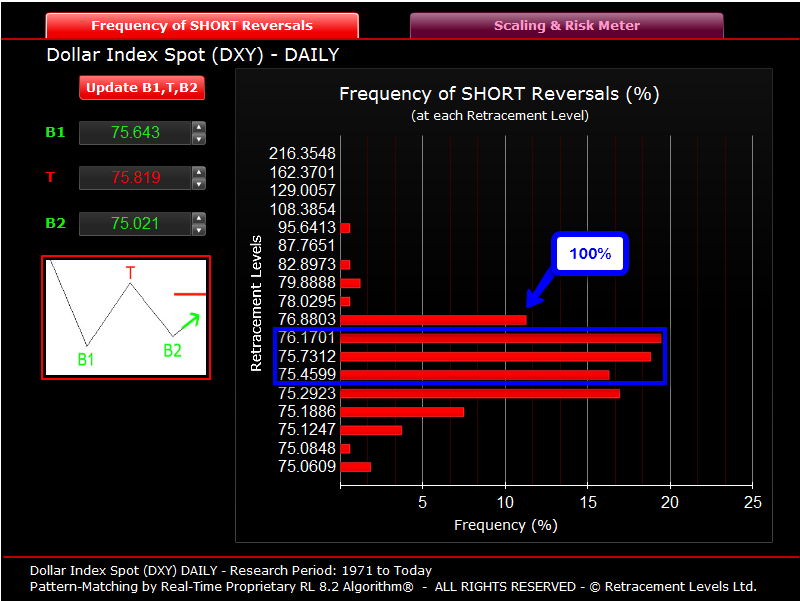Click the 75.1886 retracement level bar

point(402,411)
